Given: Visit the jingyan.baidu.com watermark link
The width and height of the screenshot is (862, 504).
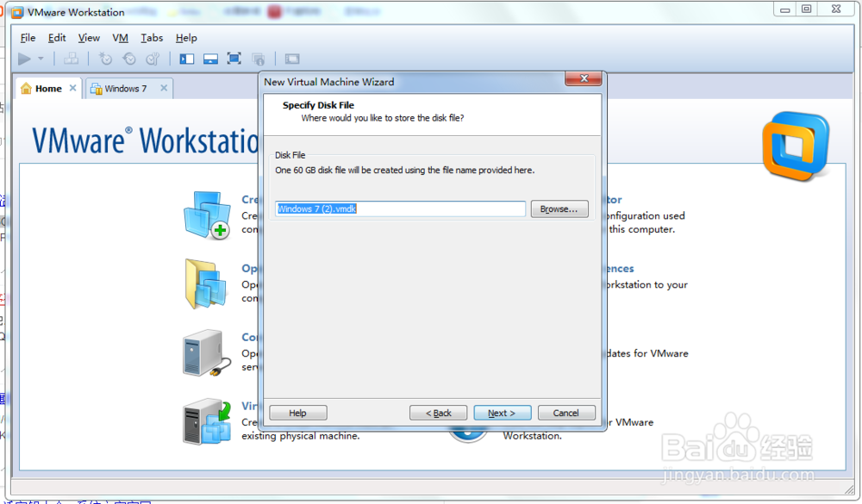Looking at the screenshot, I should point(737,475).
